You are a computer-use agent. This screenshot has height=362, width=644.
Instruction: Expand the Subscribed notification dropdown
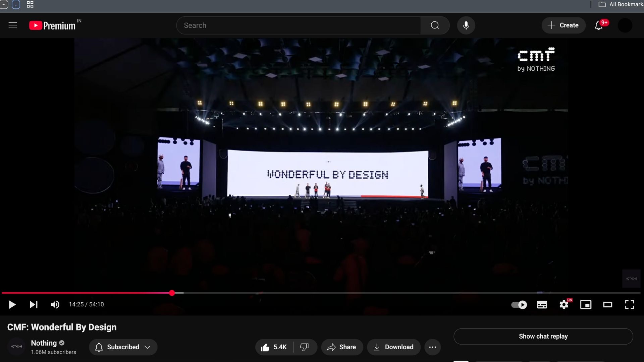tap(123, 347)
